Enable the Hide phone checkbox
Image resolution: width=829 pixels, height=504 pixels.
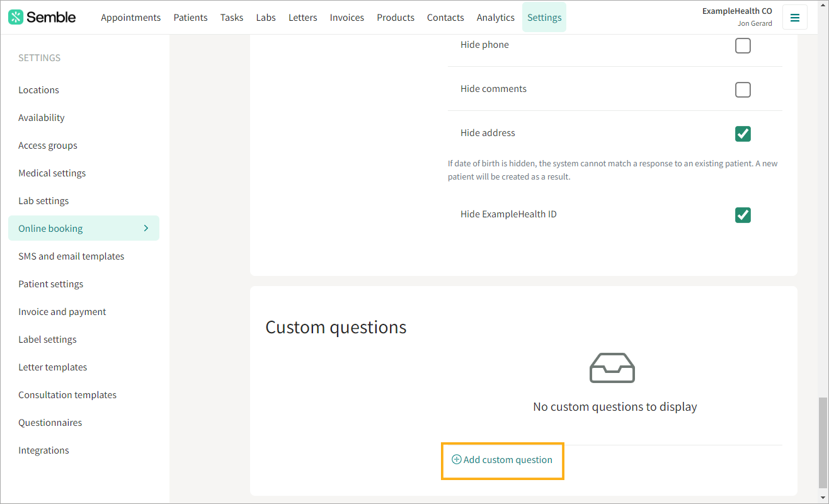(743, 45)
